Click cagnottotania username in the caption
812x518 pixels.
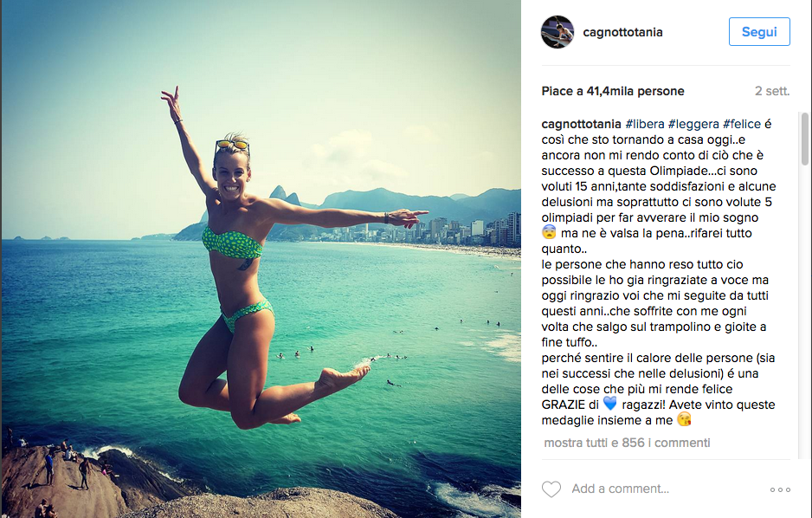tap(581, 125)
